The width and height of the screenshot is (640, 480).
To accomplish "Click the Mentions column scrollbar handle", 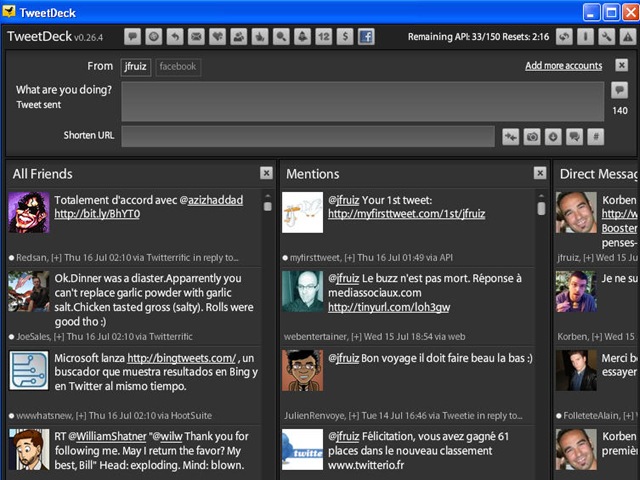I will tap(541, 208).
